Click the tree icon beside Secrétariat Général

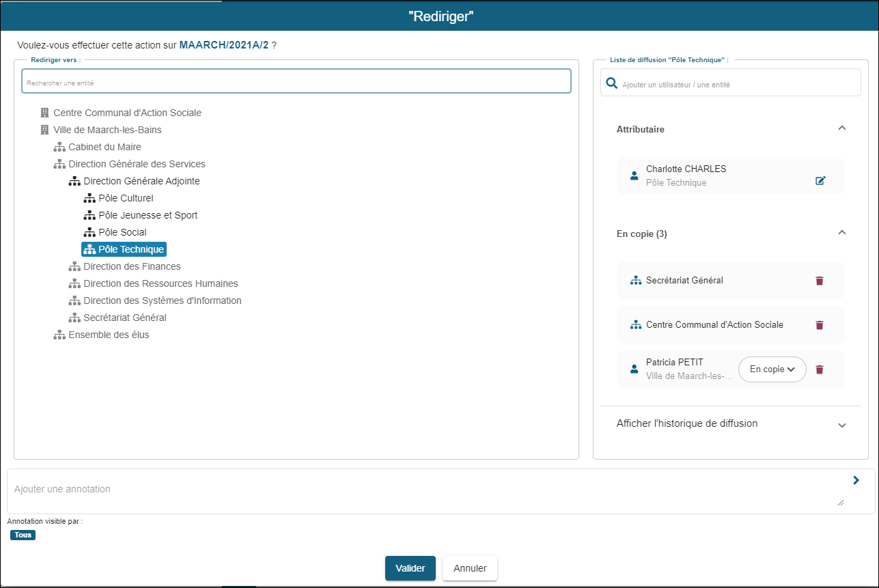point(74,318)
